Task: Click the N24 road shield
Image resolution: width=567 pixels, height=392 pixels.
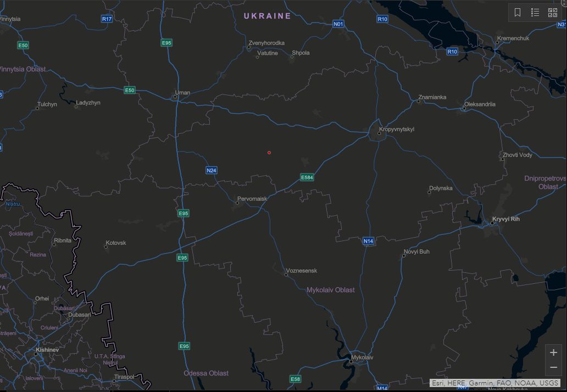Action: (212, 170)
